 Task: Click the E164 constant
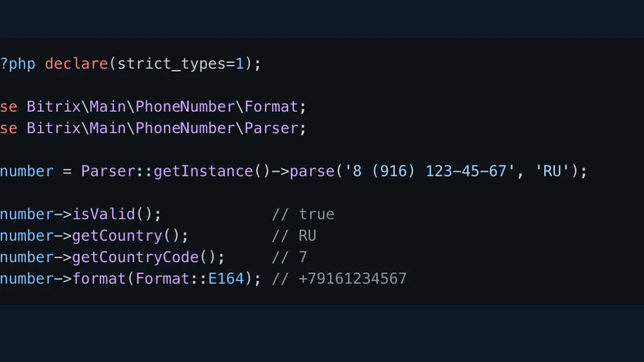pos(226,279)
